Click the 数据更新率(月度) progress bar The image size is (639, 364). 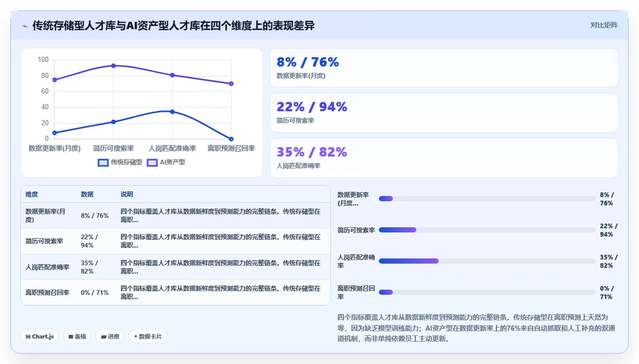[487, 199]
